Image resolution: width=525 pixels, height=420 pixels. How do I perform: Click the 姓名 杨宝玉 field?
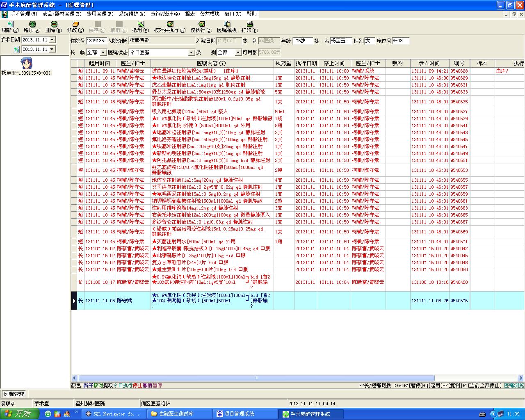341,41
